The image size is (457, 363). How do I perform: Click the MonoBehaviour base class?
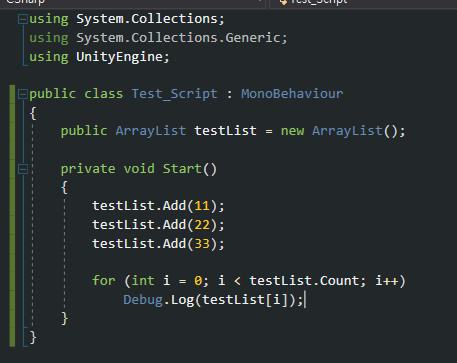(x=292, y=94)
